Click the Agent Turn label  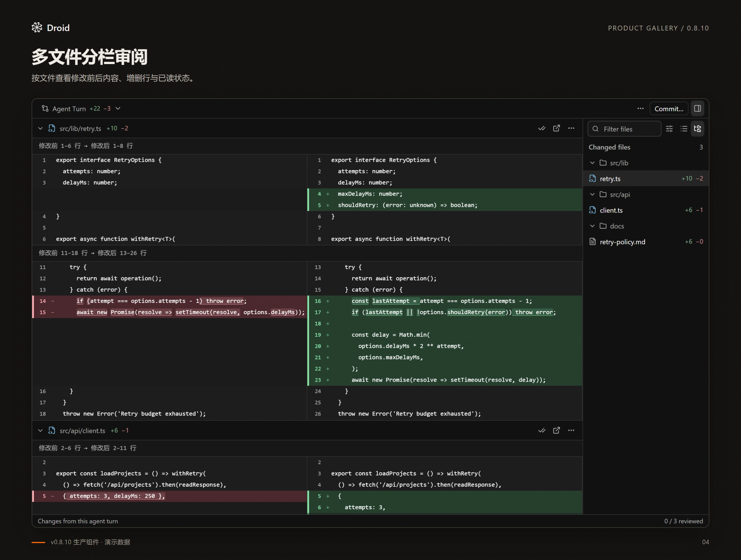coord(69,108)
